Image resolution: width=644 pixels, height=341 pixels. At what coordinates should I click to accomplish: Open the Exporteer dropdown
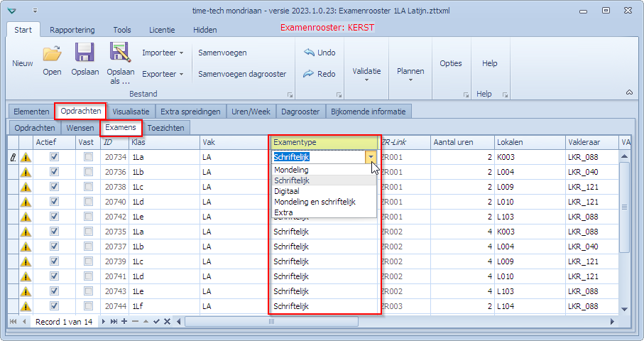(163, 74)
